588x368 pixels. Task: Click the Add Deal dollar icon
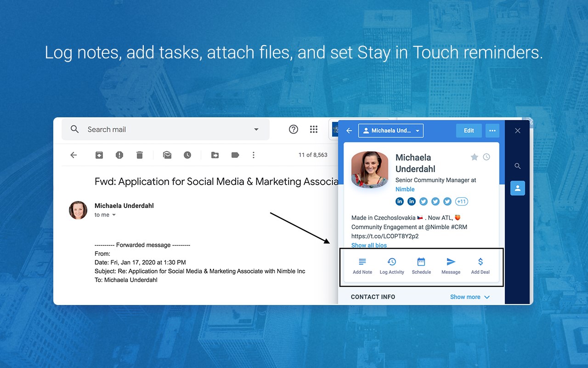[481, 262]
